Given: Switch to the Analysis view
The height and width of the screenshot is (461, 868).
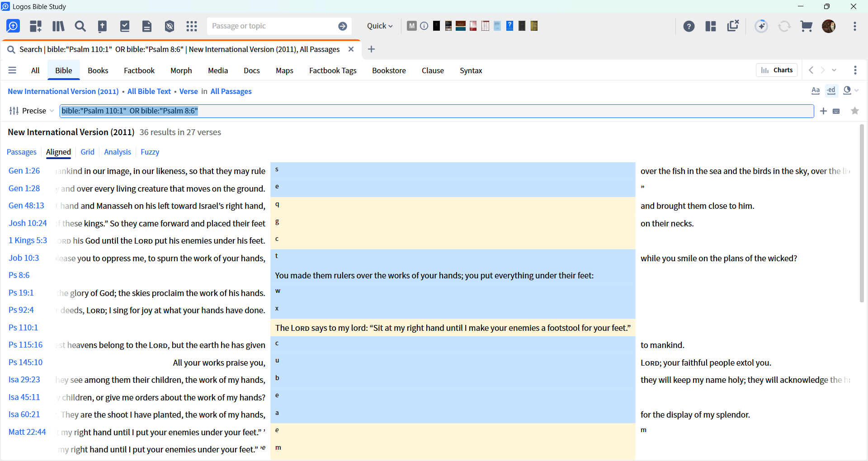Looking at the screenshot, I should pos(118,152).
